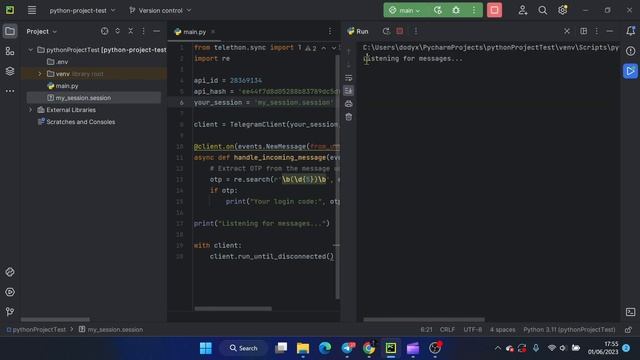Open Python 3.11 interpreter selector
The width and height of the screenshot is (640, 360).
(569, 330)
